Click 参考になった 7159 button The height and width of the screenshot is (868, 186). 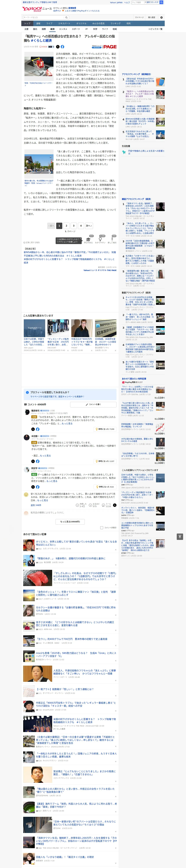pyautogui.click(x=105, y=429)
